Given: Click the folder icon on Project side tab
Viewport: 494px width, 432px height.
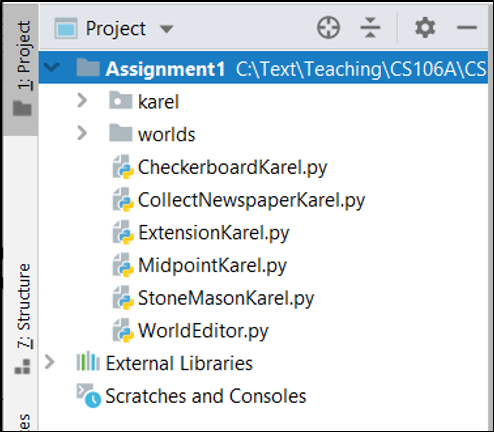Looking at the screenshot, I should 22,108.
